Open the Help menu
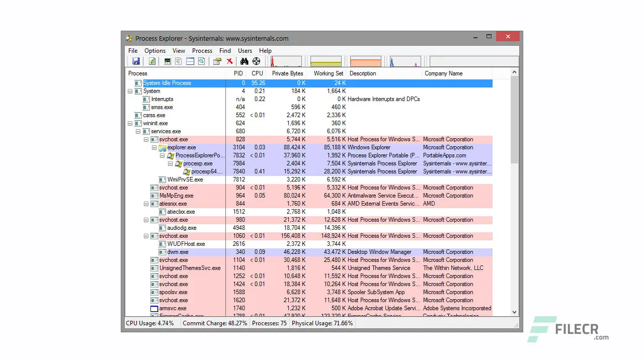 pos(265,51)
